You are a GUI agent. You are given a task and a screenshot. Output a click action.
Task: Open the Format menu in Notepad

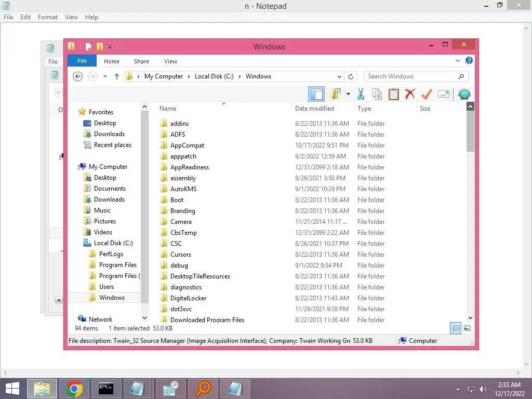(x=47, y=17)
